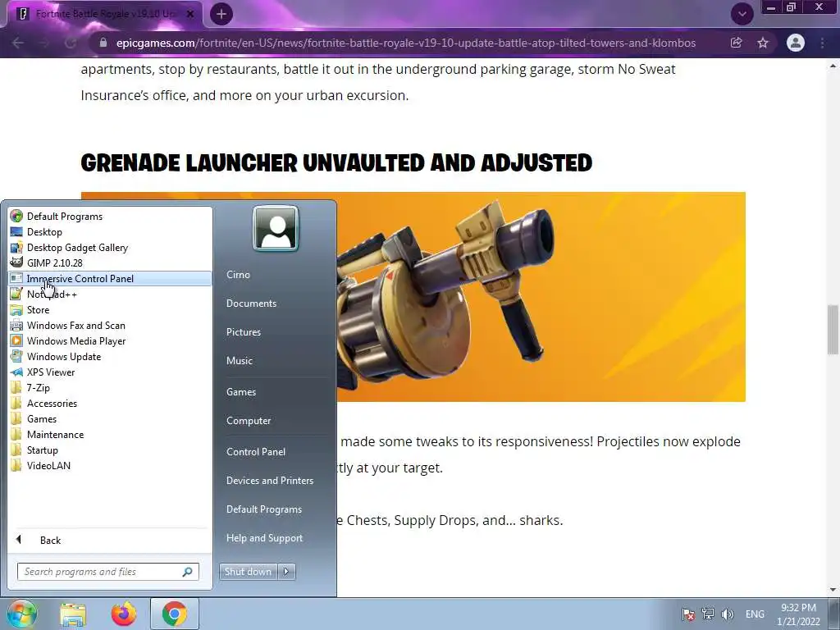The width and height of the screenshot is (840, 630).
Task: Launch the Notepad++ icon
Action: pyautogui.click(x=16, y=294)
